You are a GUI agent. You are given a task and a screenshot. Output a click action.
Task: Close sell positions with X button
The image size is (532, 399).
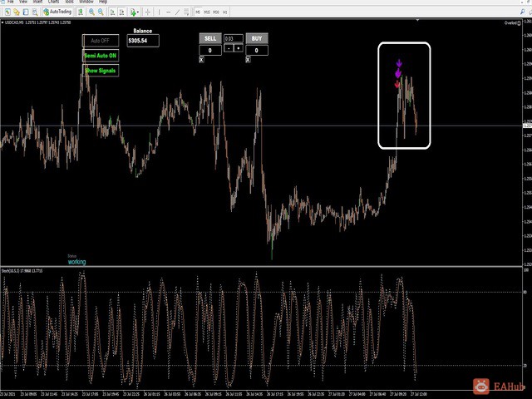201,60
